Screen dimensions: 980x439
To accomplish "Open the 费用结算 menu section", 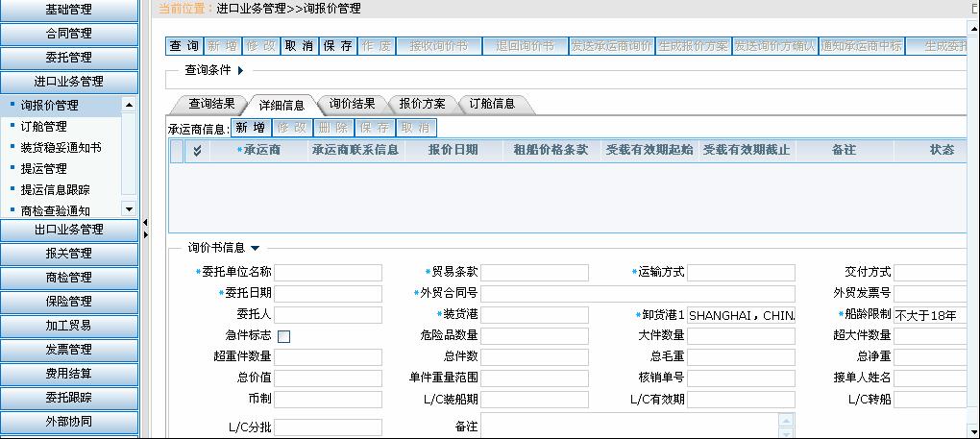I will (69, 374).
